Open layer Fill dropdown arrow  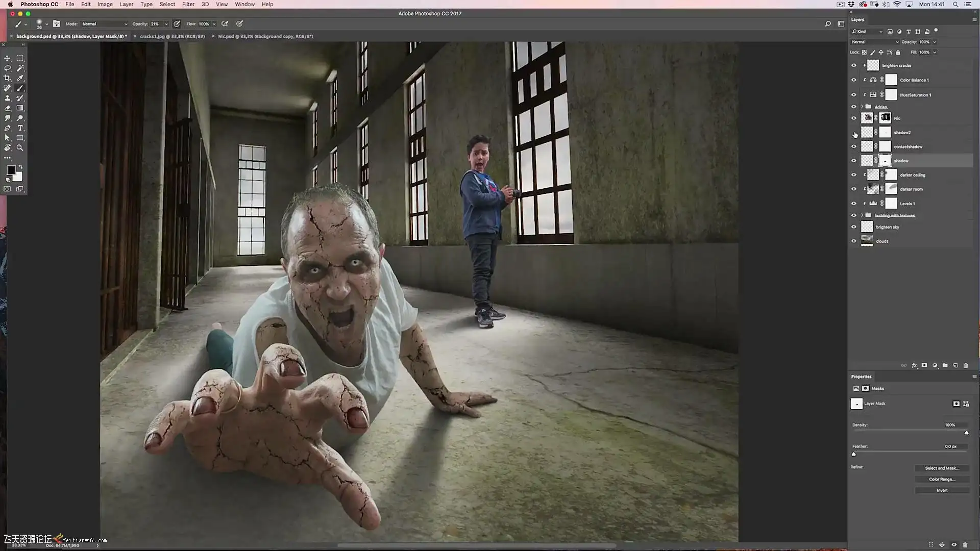(935, 52)
